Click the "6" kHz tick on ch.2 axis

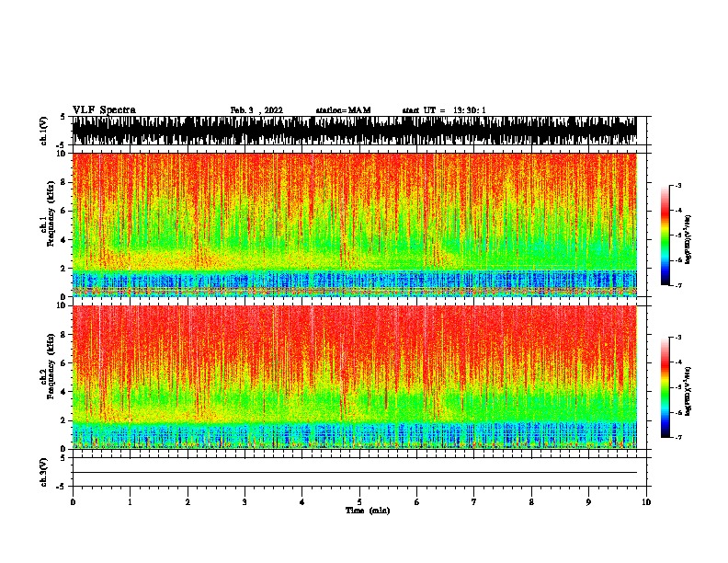63,362
